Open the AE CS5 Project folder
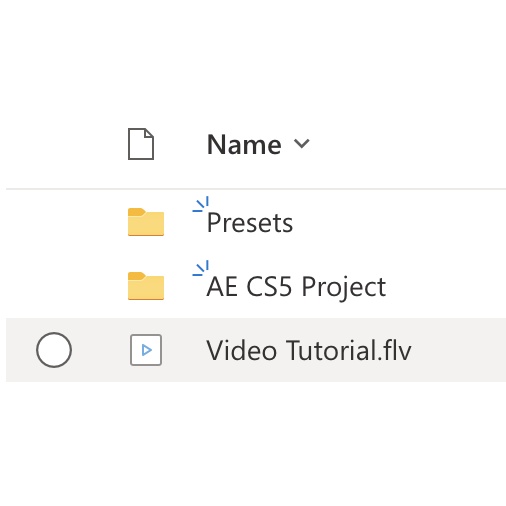 [x=296, y=287]
